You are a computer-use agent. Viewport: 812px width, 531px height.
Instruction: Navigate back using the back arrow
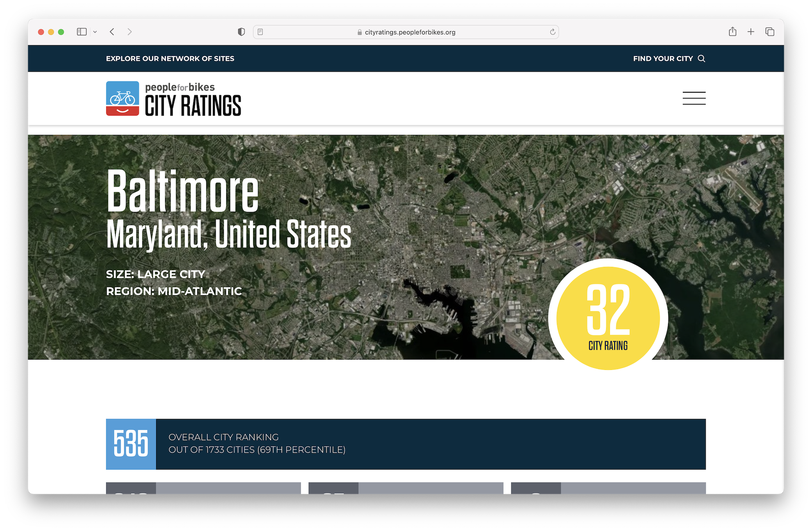pyautogui.click(x=112, y=32)
